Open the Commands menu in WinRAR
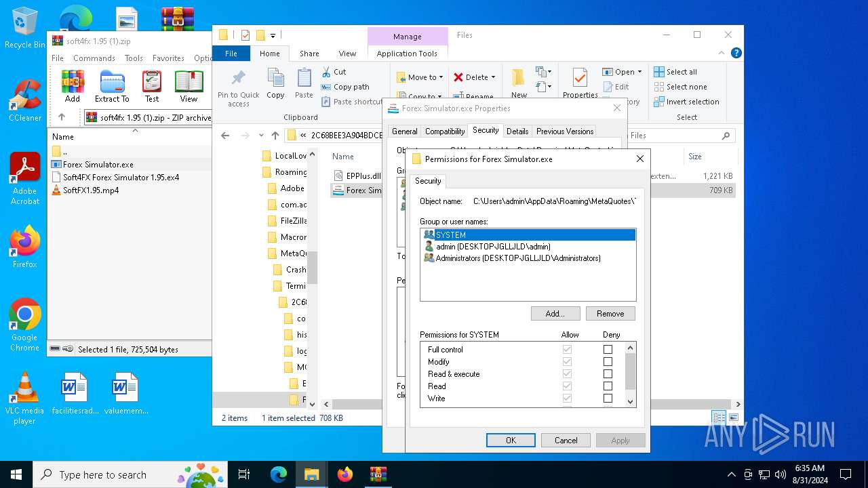The image size is (868, 488). tap(94, 58)
